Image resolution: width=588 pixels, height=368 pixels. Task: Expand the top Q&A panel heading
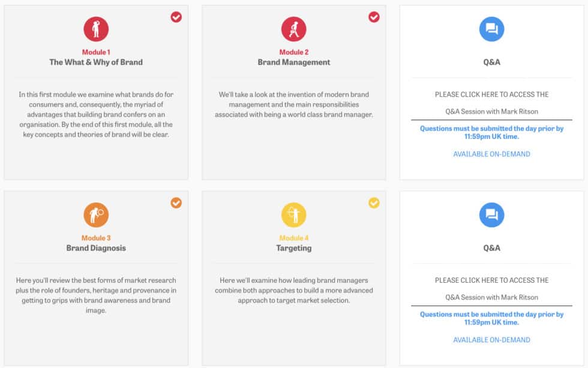click(491, 62)
